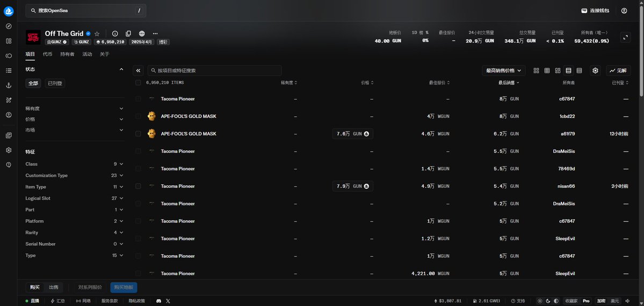This screenshot has width=644, height=306.
Task: Select the 全部 status filter
Action: pos(33,83)
